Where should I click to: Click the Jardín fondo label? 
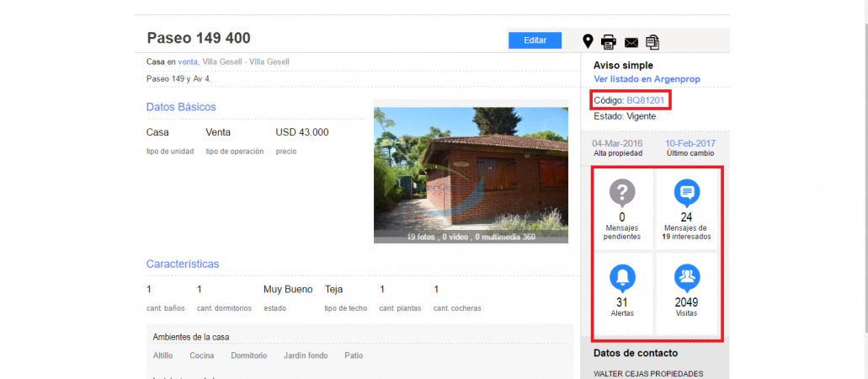[306, 355]
